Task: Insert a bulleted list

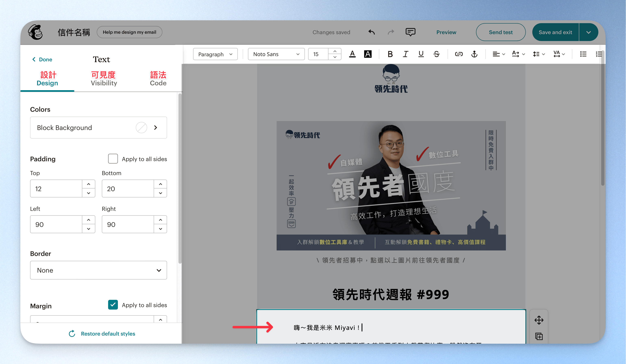Action: pos(583,54)
